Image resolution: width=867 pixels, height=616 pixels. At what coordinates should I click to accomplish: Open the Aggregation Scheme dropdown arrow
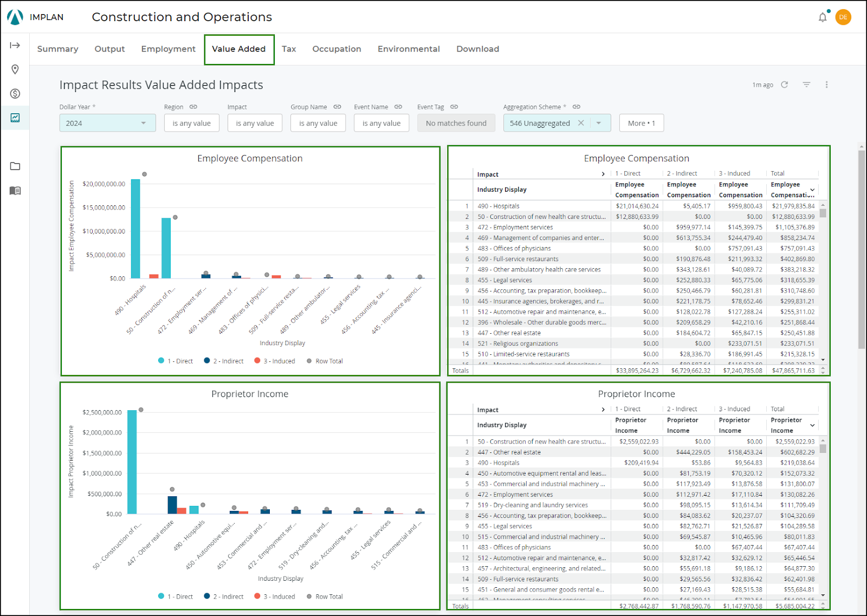coord(599,123)
